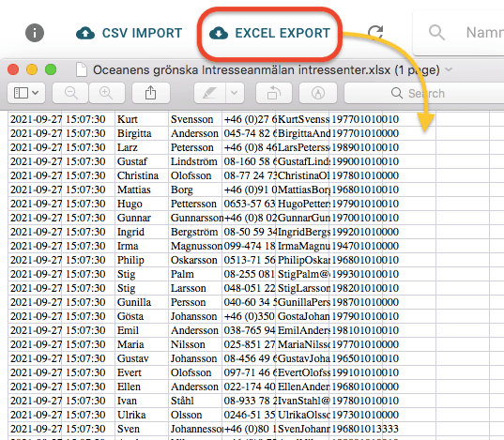Open title dropdown chevron beside filename

449,69
